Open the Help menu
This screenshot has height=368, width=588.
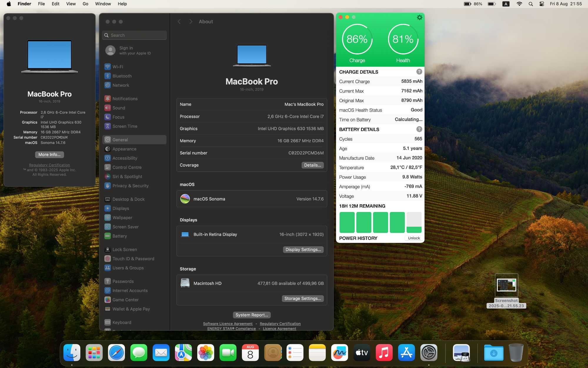pos(122,4)
